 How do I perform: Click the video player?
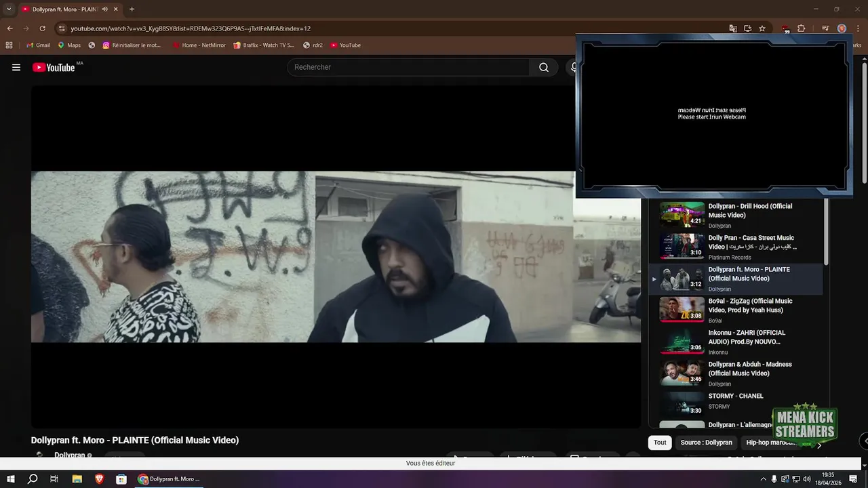336,256
